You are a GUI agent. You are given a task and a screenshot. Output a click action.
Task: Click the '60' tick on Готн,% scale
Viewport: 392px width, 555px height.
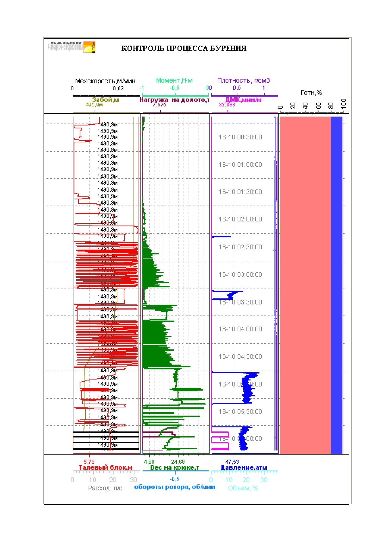[319, 106]
